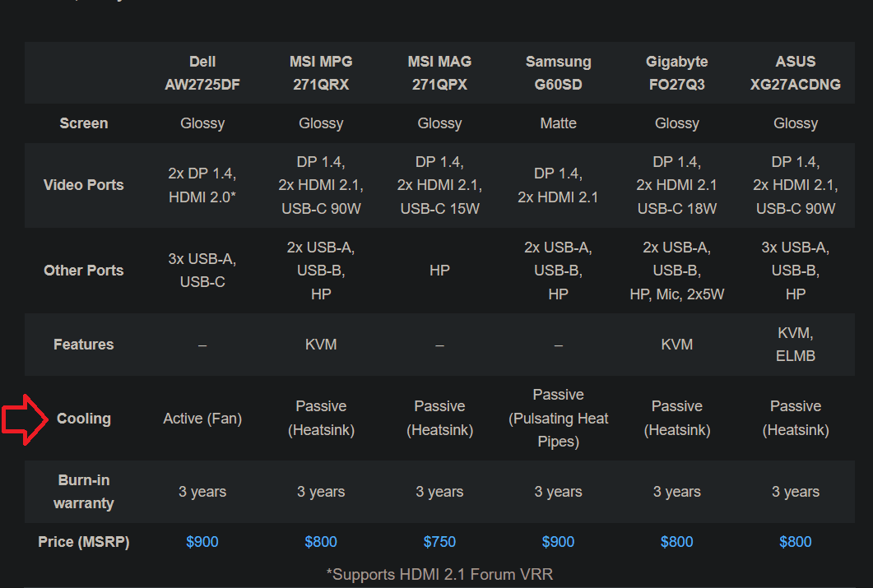Select the Dell AW2725DF column header

(202, 73)
